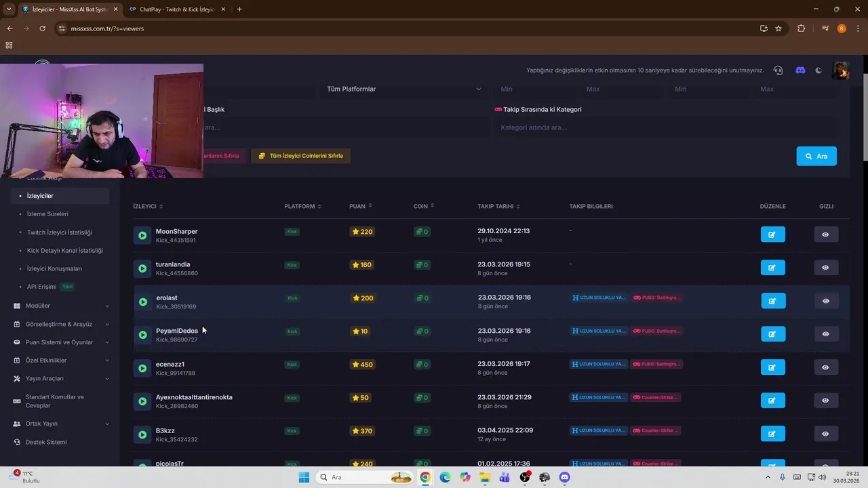868x488 pixels.
Task: Sort the table by PUAN column
Action: pos(360,206)
